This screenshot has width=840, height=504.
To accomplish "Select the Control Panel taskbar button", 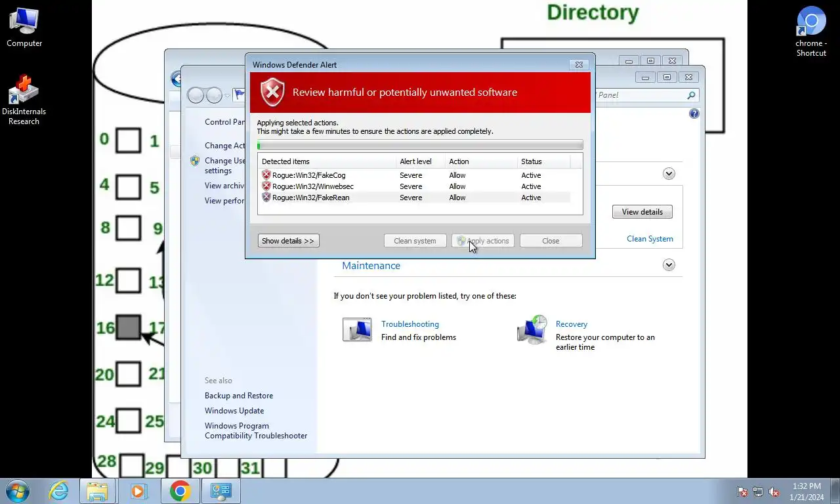I will [x=220, y=491].
